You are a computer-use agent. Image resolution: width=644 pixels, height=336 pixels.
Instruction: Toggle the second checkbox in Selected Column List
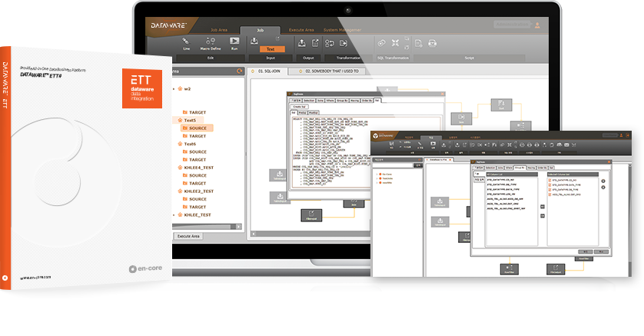pos(550,185)
